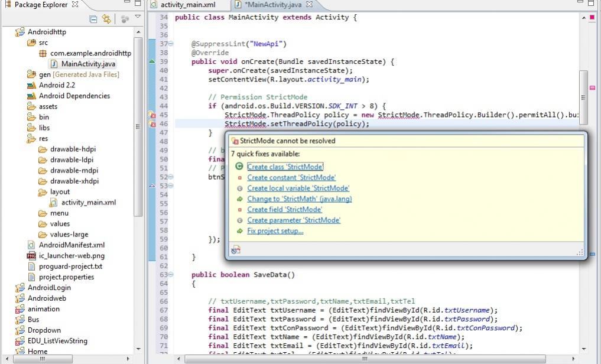Image resolution: width=601 pixels, height=364 pixels.
Task: Open the drawable-mdpi folder
Action: pos(74,171)
